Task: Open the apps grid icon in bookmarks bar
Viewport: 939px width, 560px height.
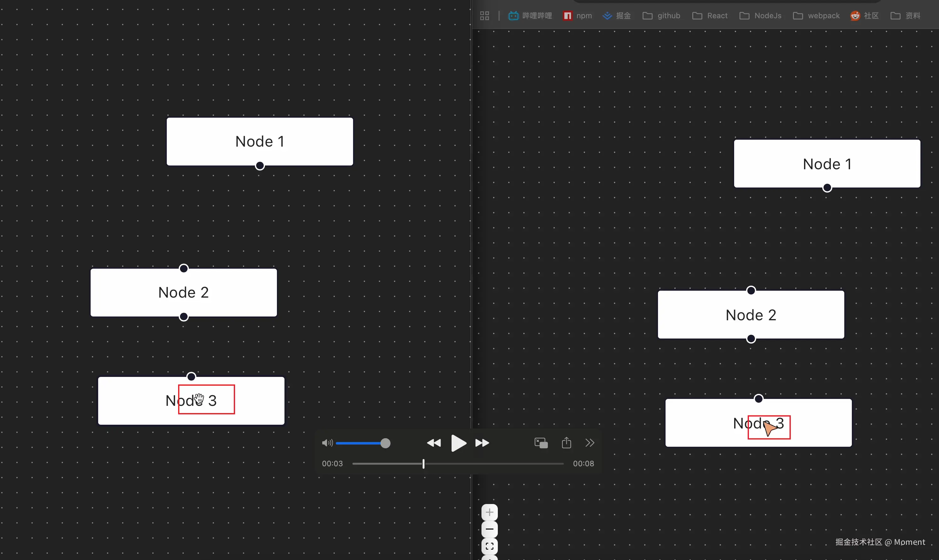Action: pyautogui.click(x=485, y=16)
